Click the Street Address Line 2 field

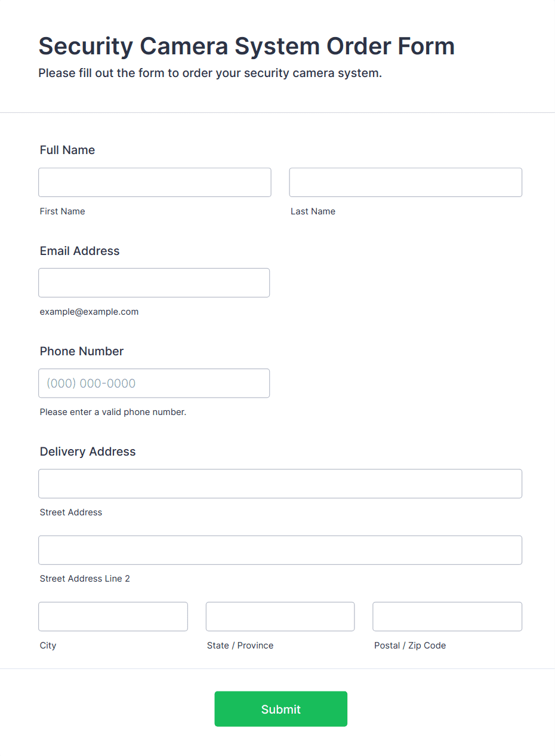280,550
